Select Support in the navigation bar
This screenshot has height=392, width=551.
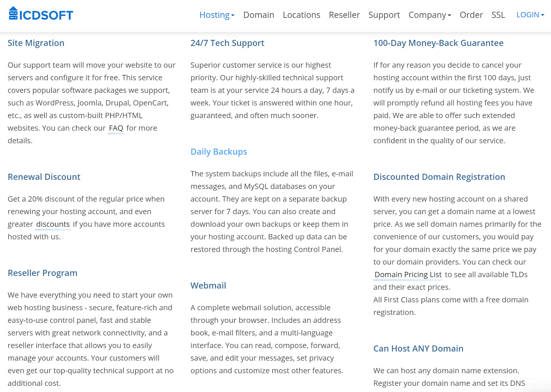click(384, 15)
